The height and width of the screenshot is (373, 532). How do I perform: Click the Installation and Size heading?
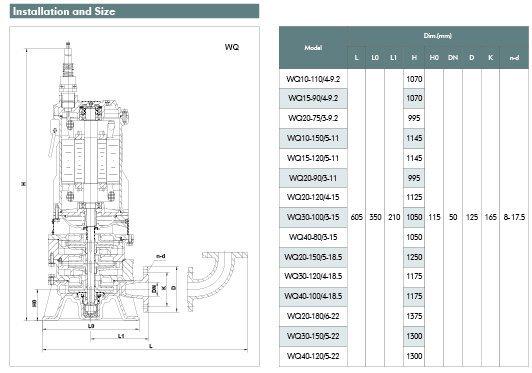pyautogui.click(x=64, y=11)
